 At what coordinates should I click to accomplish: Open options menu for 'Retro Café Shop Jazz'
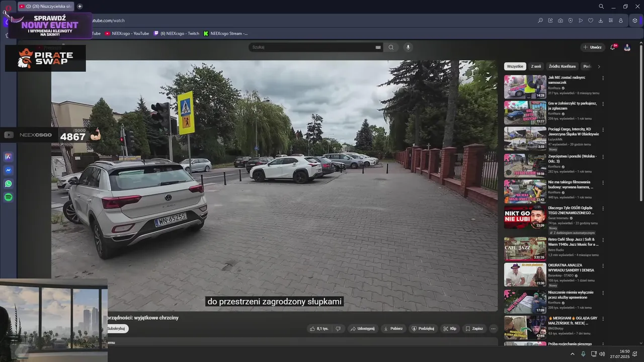(x=603, y=240)
